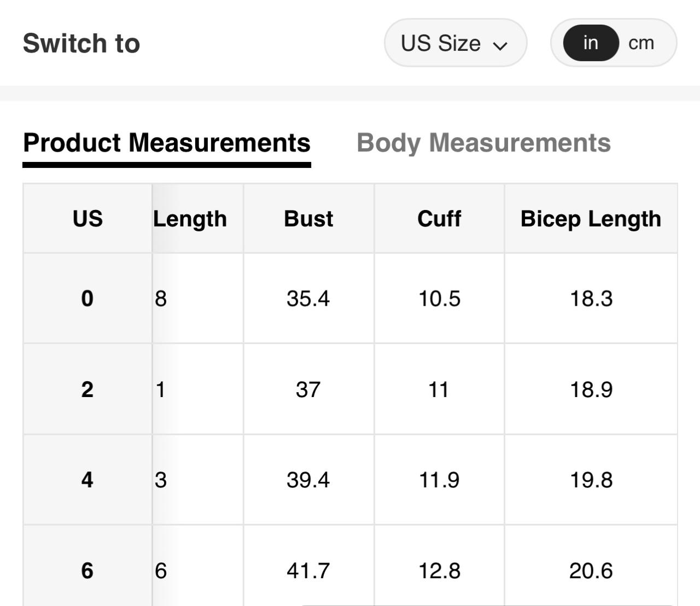Select the Product Measurements tab
Image resolution: width=700 pixels, height=606 pixels.
pyautogui.click(x=167, y=143)
